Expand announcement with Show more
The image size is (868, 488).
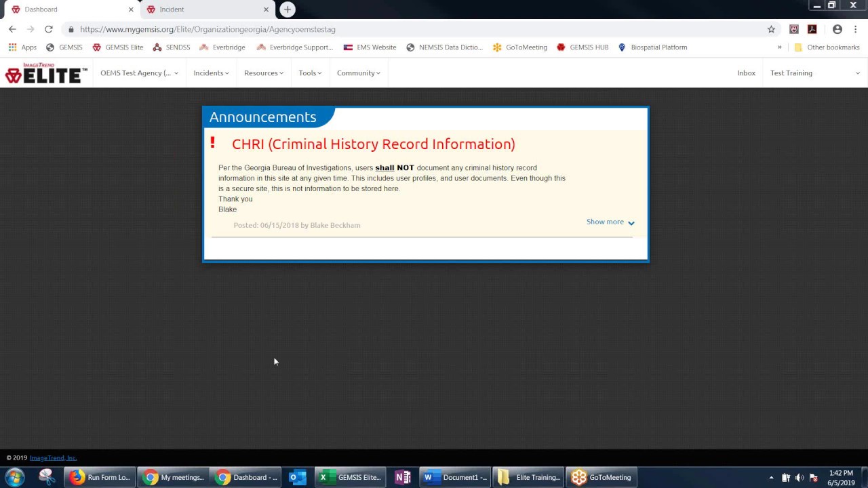click(610, 222)
